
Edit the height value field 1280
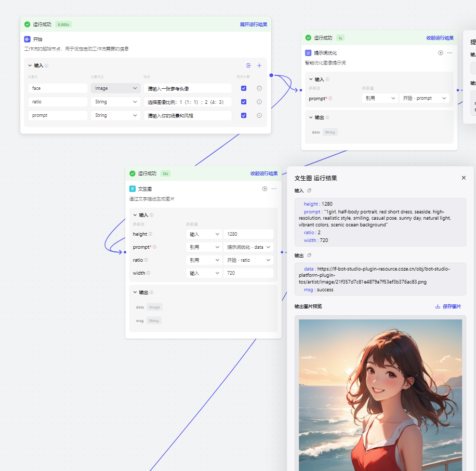pos(248,234)
